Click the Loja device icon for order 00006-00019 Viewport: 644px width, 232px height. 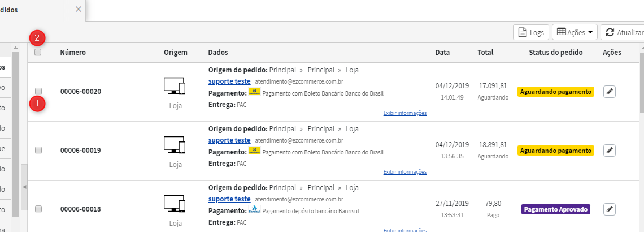(x=175, y=145)
